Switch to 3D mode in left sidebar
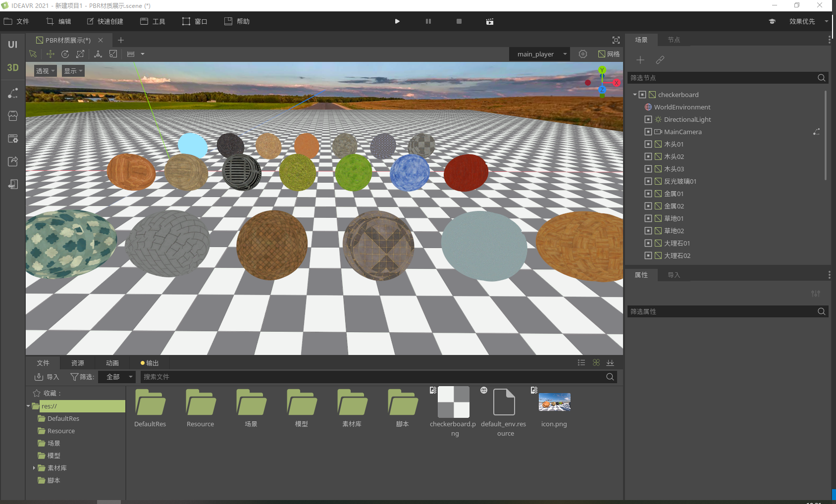The image size is (836, 504). coord(13,68)
